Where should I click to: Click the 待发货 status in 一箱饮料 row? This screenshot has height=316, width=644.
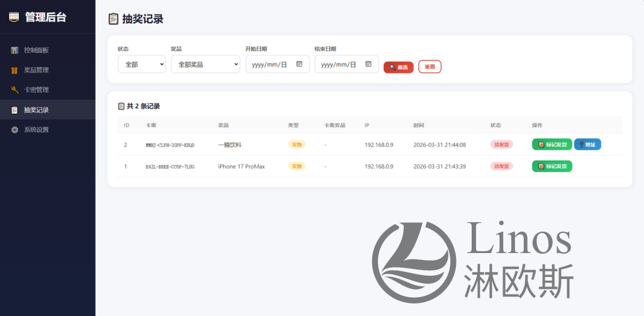click(x=501, y=144)
